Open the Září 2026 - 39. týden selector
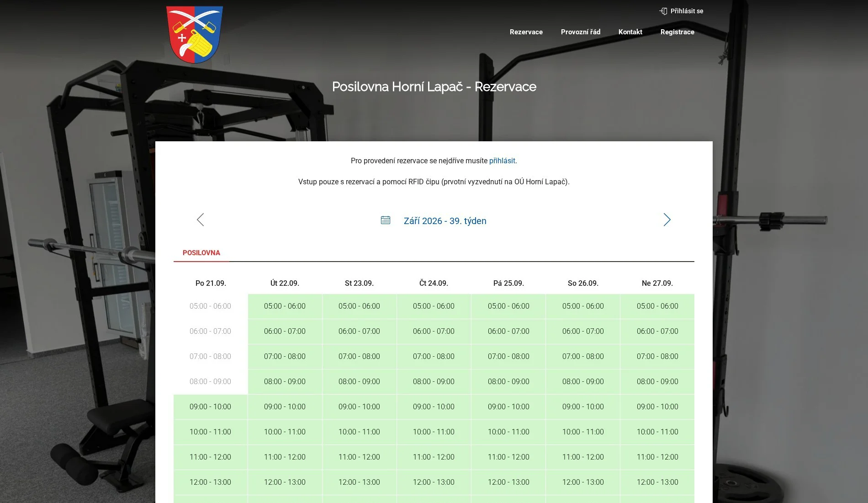The height and width of the screenshot is (503, 868). coord(445,221)
